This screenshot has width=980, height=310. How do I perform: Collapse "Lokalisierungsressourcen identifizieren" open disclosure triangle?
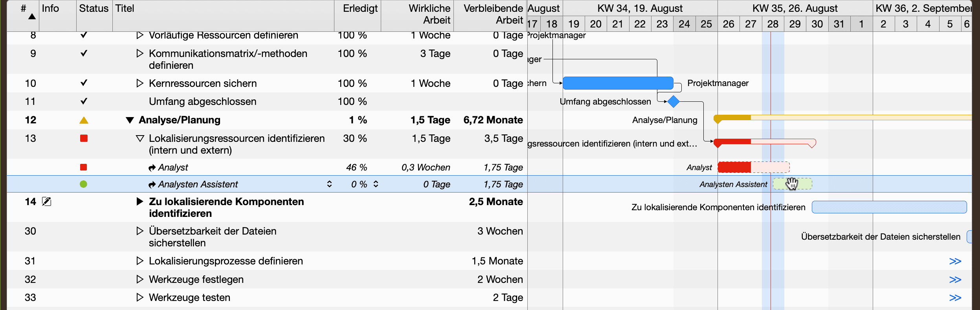click(140, 138)
